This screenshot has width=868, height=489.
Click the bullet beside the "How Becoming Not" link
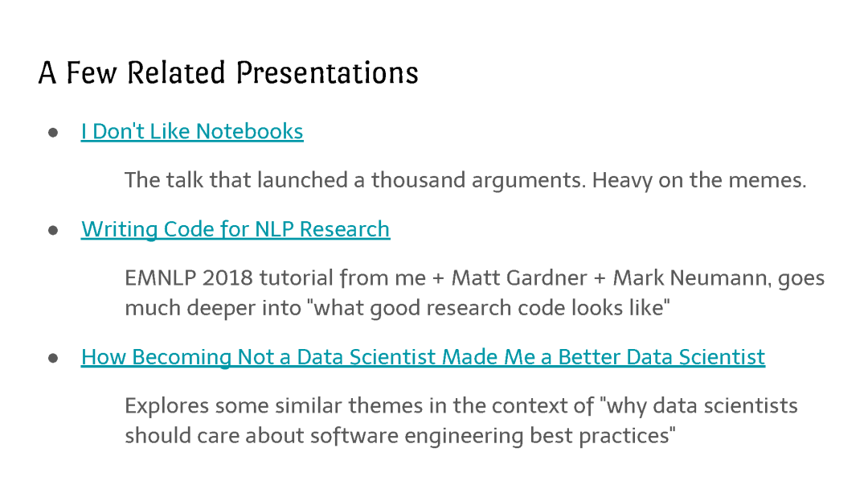53,358
